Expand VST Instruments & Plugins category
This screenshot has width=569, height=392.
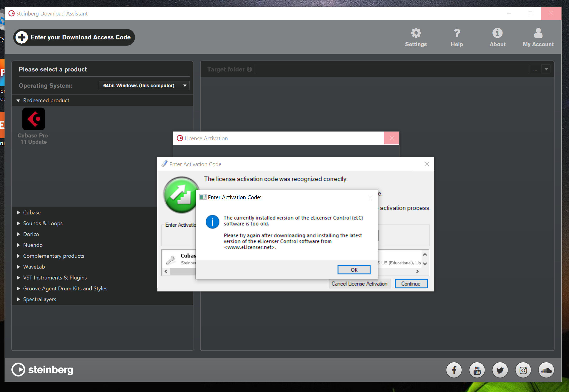pos(18,278)
